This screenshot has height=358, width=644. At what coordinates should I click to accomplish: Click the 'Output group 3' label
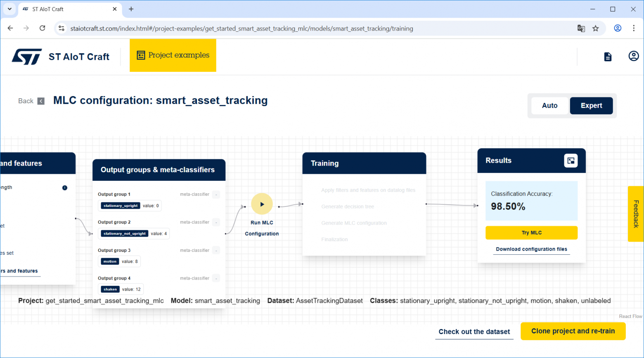coord(114,251)
